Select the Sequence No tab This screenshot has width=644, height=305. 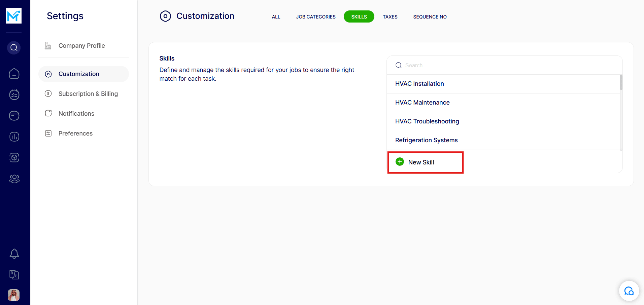pos(430,17)
